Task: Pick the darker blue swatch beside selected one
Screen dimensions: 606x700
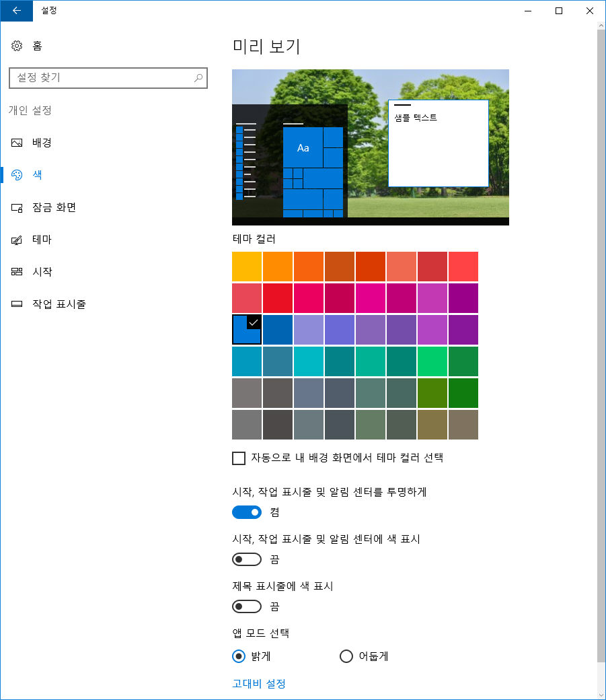Action: point(278,329)
